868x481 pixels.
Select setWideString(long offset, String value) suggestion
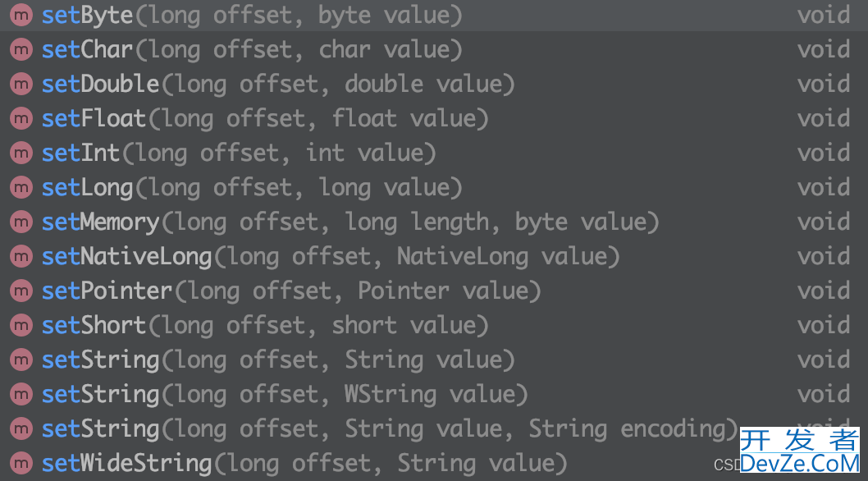point(434,463)
